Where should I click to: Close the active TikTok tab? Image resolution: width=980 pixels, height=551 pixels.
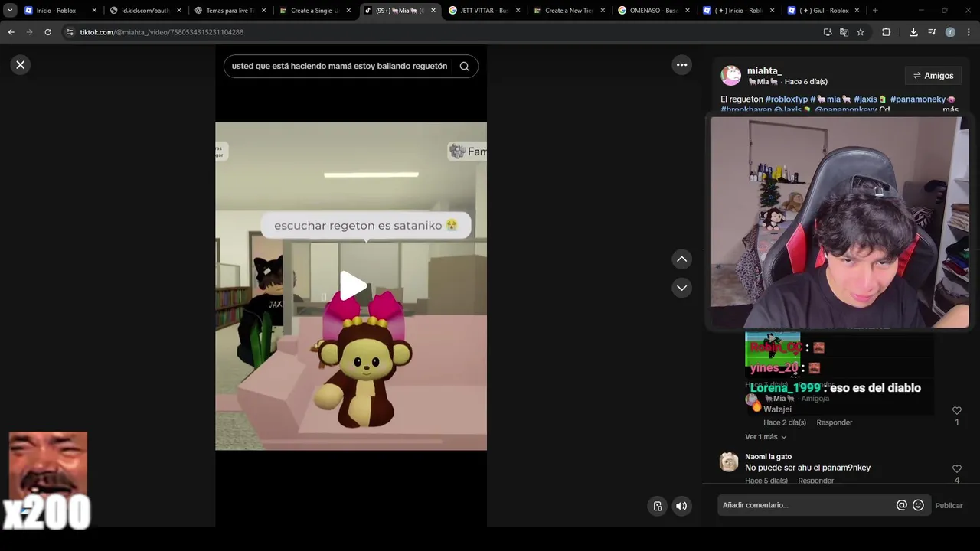pyautogui.click(x=433, y=11)
